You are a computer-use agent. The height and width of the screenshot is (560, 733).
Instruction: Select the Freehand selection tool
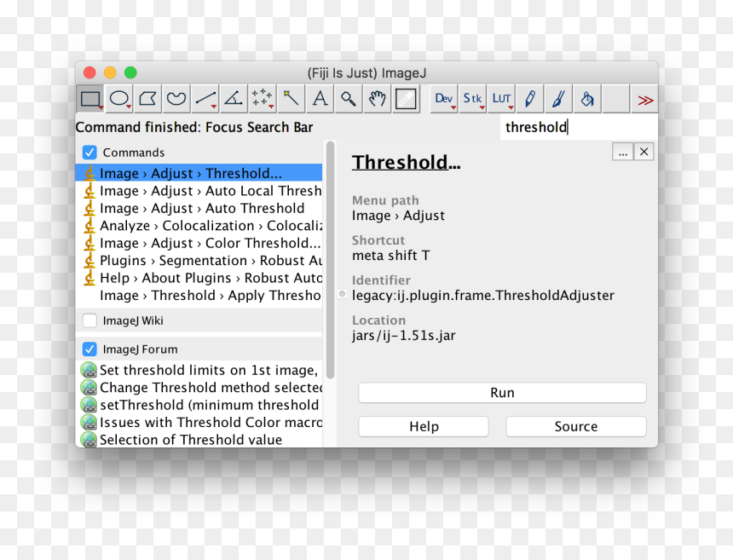pos(176,99)
